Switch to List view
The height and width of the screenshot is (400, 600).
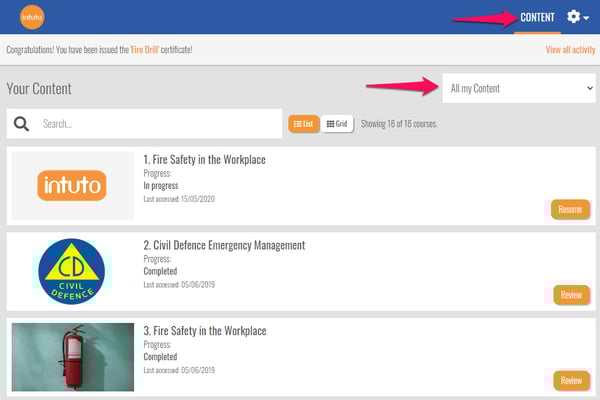pyautogui.click(x=303, y=124)
